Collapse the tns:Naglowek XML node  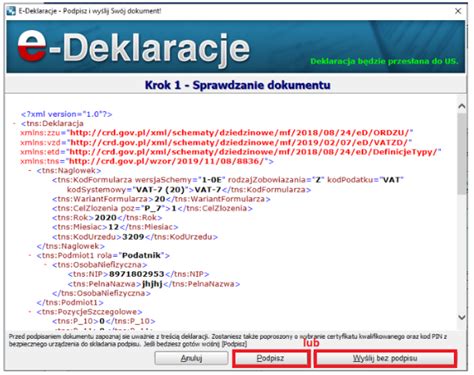(x=30, y=171)
